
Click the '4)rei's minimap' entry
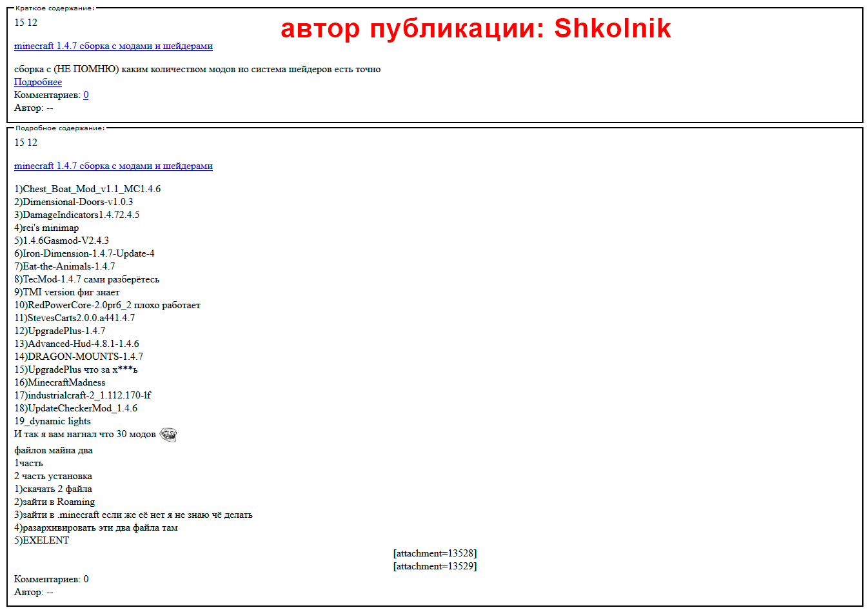(46, 228)
